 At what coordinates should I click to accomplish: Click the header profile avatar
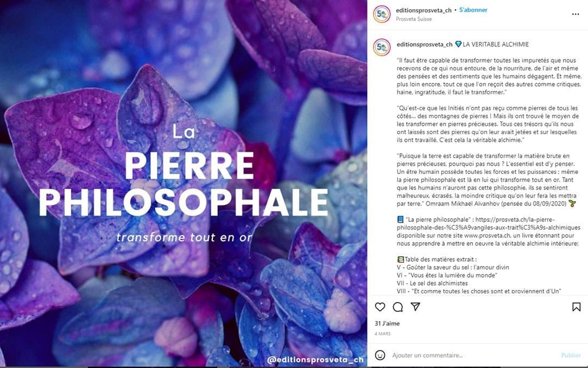tap(382, 14)
